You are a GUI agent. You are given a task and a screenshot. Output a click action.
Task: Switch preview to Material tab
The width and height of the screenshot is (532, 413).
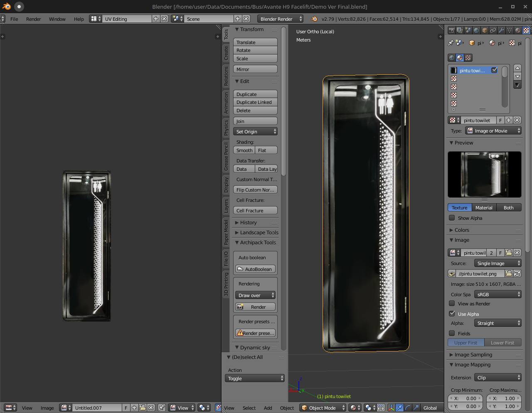pyautogui.click(x=484, y=207)
